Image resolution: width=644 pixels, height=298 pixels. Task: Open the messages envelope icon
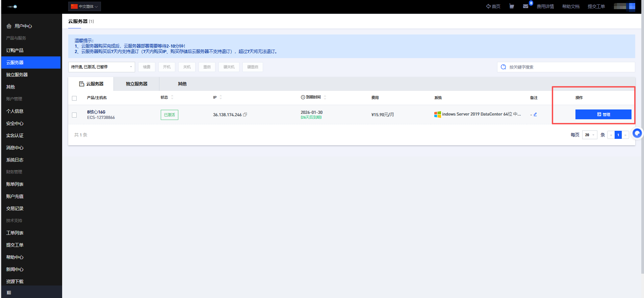pyautogui.click(x=525, y=6)
